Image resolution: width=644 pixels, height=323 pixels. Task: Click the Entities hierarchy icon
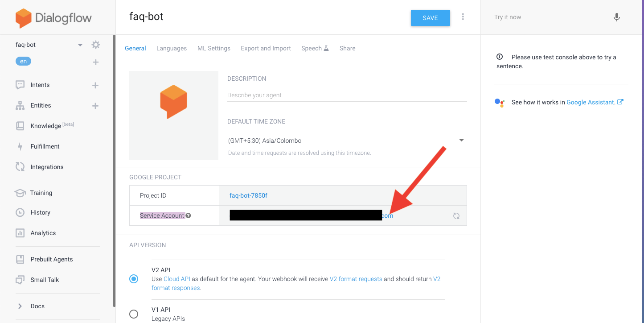pyautogui.click(x=20, y=106)
